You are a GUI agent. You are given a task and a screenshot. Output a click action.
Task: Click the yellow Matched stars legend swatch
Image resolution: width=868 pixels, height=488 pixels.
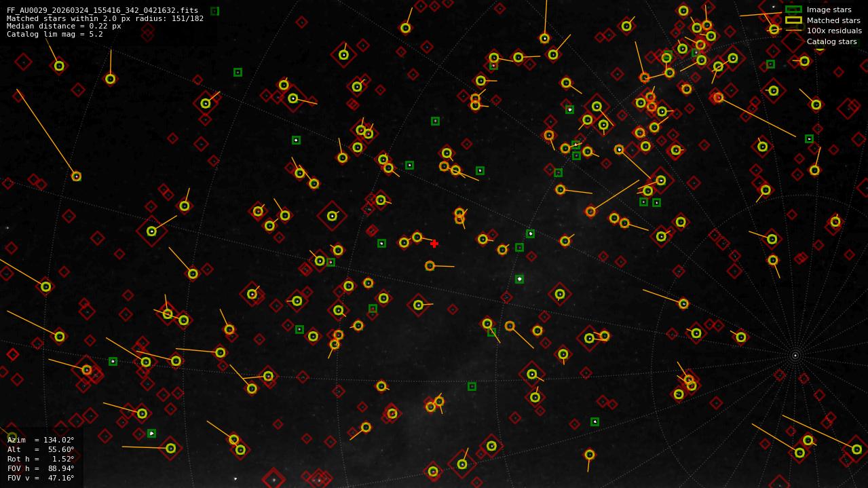(793, 20)
